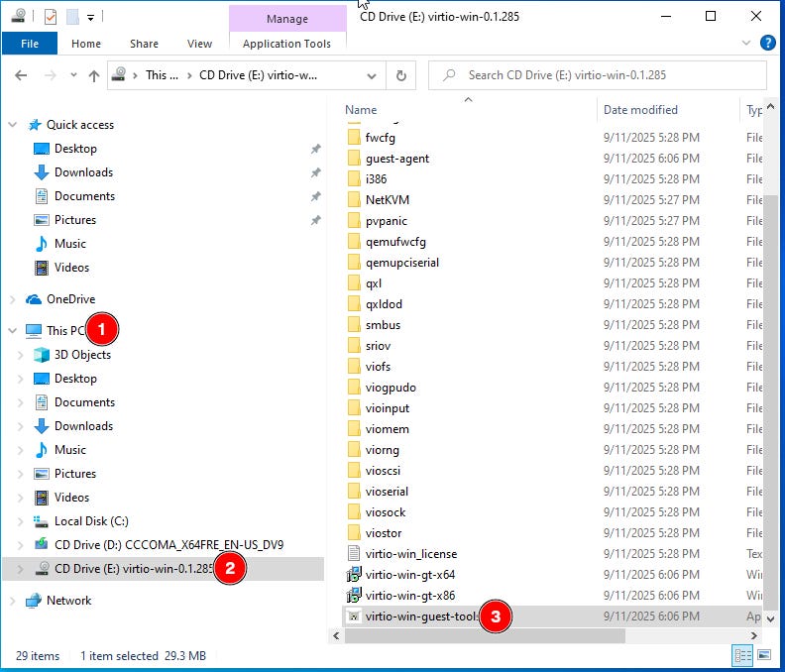The height and width of the screenshot is (672, 785).
Task: Select the Manage contextual tab
Action: pyautogui.click(x=287, y=19)
